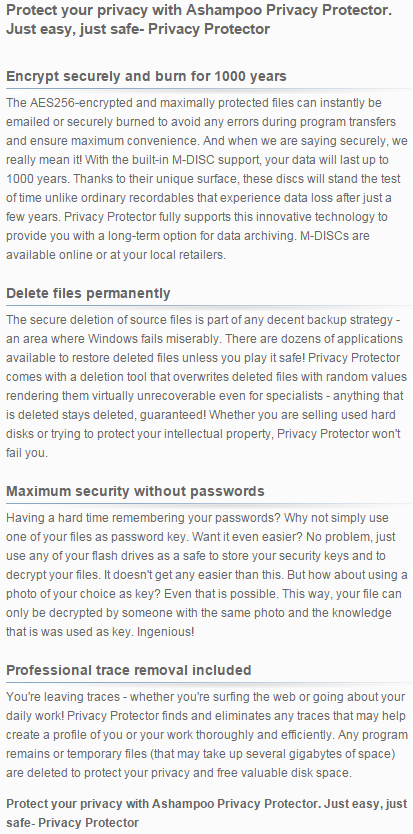413x834 pixels.
Task: Click the top 'Protect your privacy with Ashampoo' headline
Action: tap(199, 19)
